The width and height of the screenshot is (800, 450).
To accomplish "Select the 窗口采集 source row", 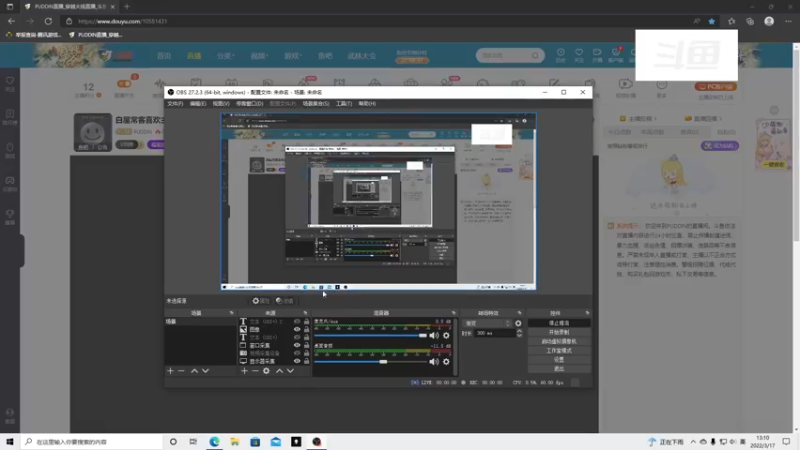I will click(274, 345).
